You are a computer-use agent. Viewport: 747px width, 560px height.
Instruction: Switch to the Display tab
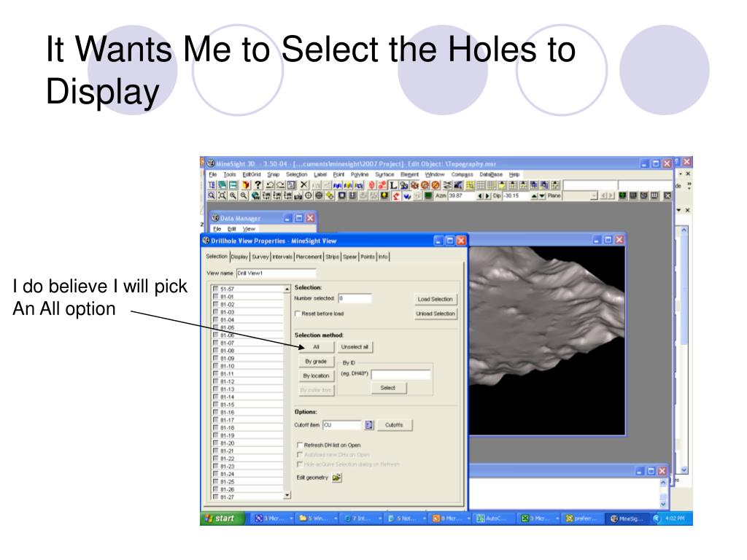239,257
